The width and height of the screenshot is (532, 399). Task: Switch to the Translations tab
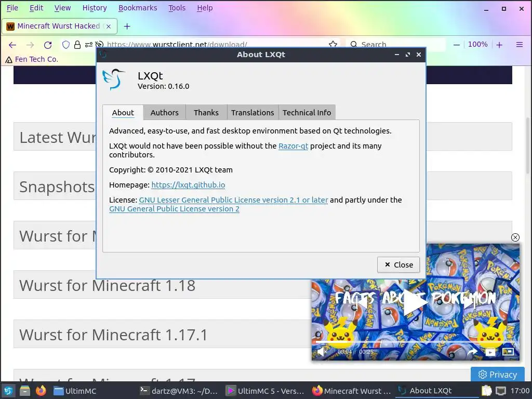coord(252,112)
